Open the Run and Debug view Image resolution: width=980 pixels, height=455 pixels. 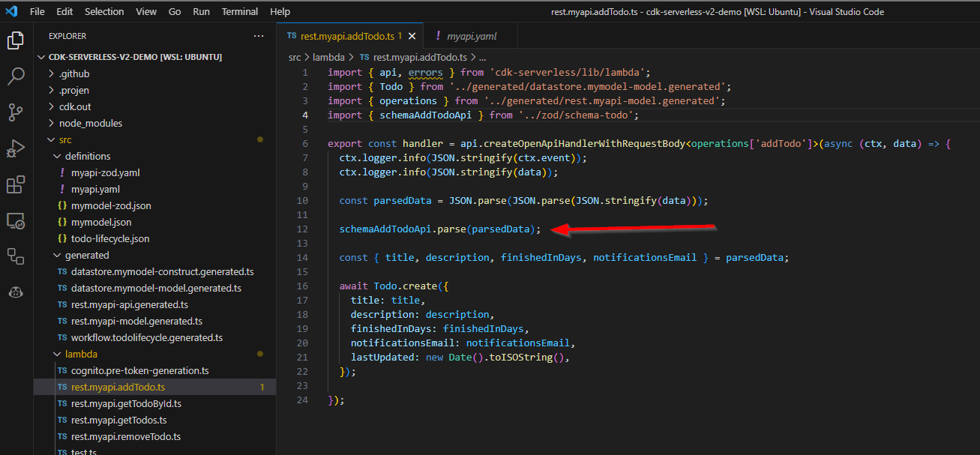click(16, 148)
